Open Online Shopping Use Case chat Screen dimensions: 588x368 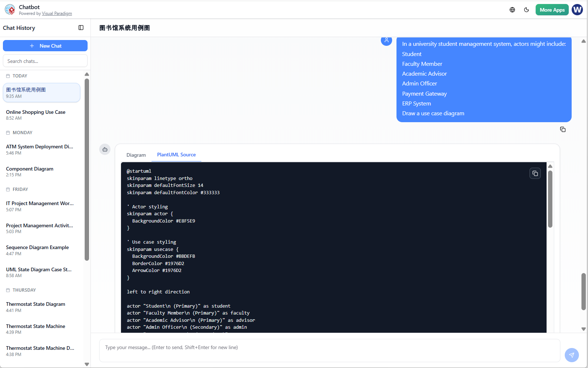pyautogui.click(x=36, y=115)
